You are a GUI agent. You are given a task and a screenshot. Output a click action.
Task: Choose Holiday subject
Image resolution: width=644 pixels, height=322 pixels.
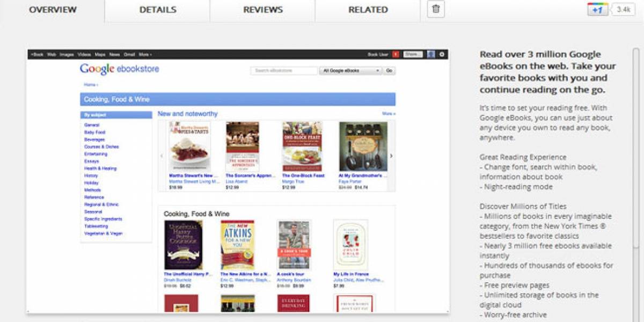coord(92,183)
